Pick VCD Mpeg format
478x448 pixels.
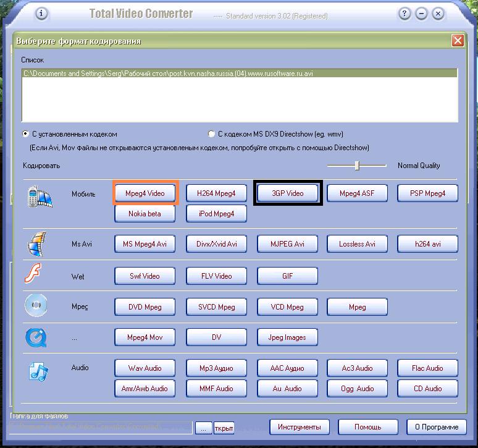287,306
